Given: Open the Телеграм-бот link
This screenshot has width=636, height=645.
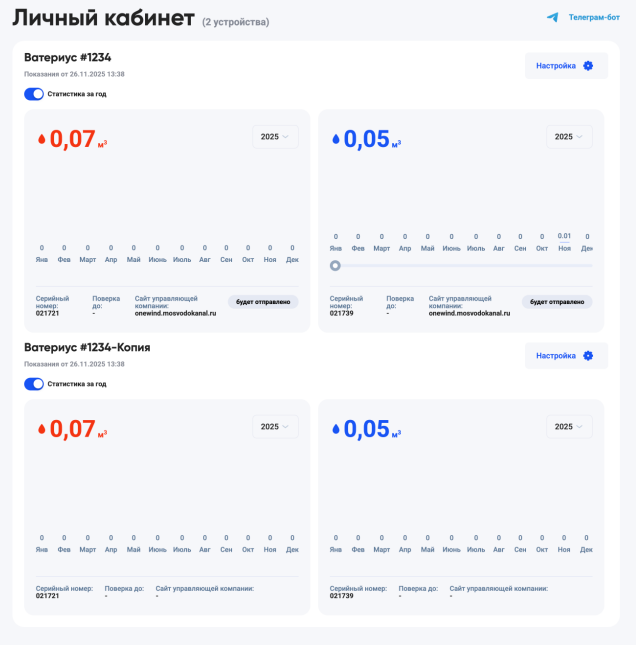Looking at the screenshot, I should point(594,17).
